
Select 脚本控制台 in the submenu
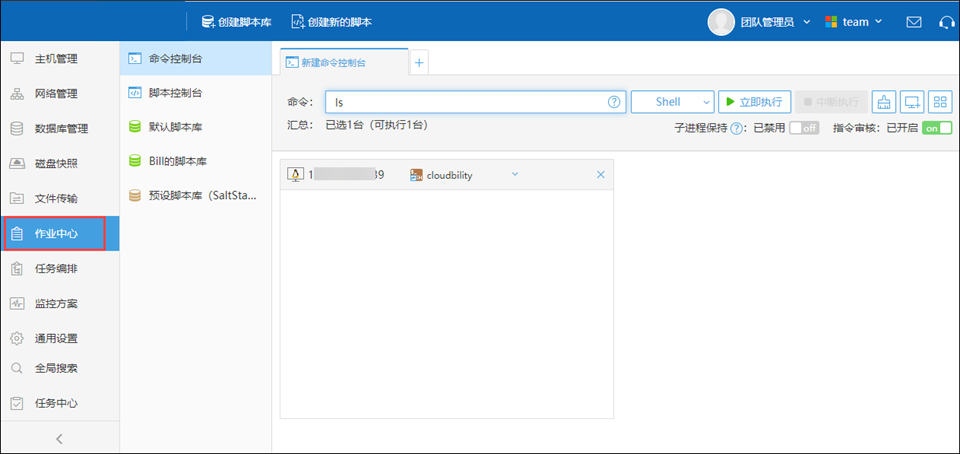click(175, 93)
